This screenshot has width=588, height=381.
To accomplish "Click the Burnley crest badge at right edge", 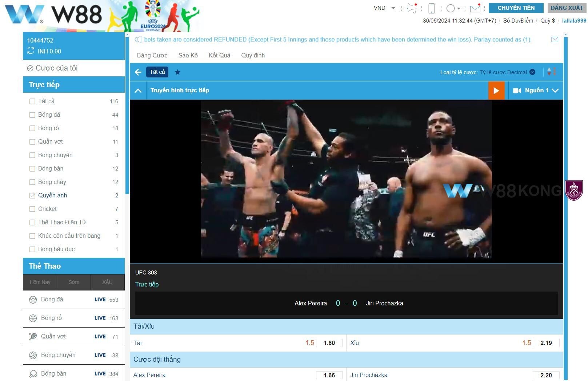I will click(x=574, y=190).
